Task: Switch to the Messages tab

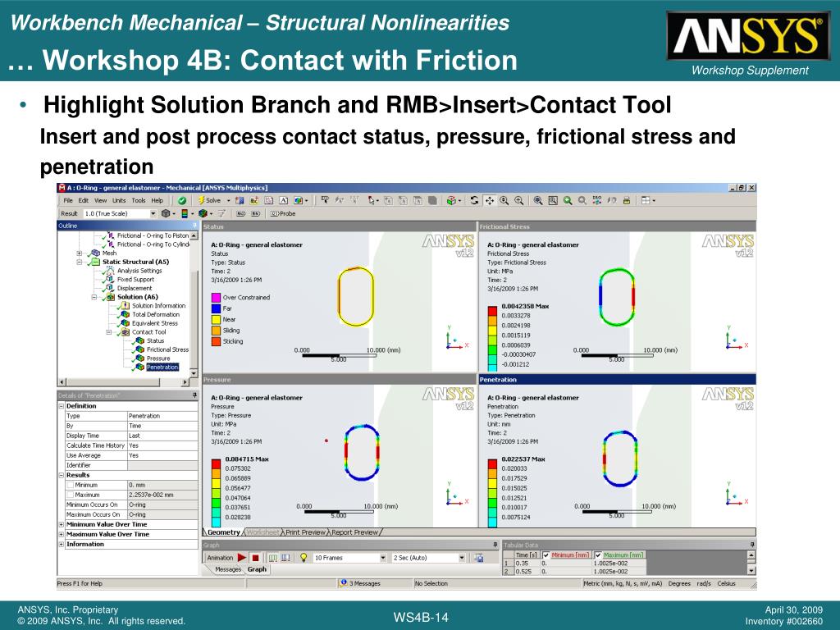Action: (x=228, y=569)
